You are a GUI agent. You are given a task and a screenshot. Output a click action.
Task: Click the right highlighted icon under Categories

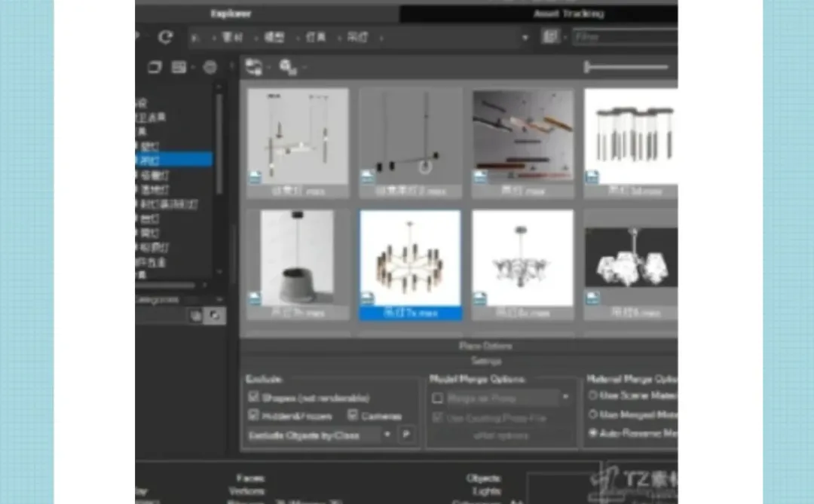pos(214,315)
